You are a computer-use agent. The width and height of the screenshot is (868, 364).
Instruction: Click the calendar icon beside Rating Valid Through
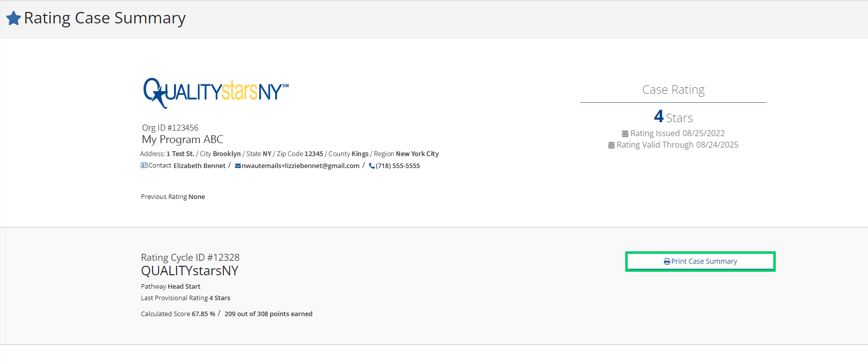611,145
